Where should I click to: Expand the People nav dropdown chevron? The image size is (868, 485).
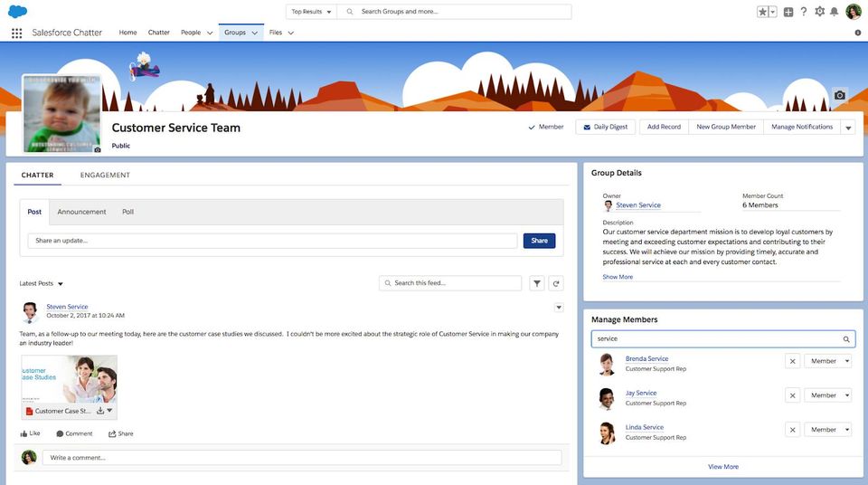210,33
